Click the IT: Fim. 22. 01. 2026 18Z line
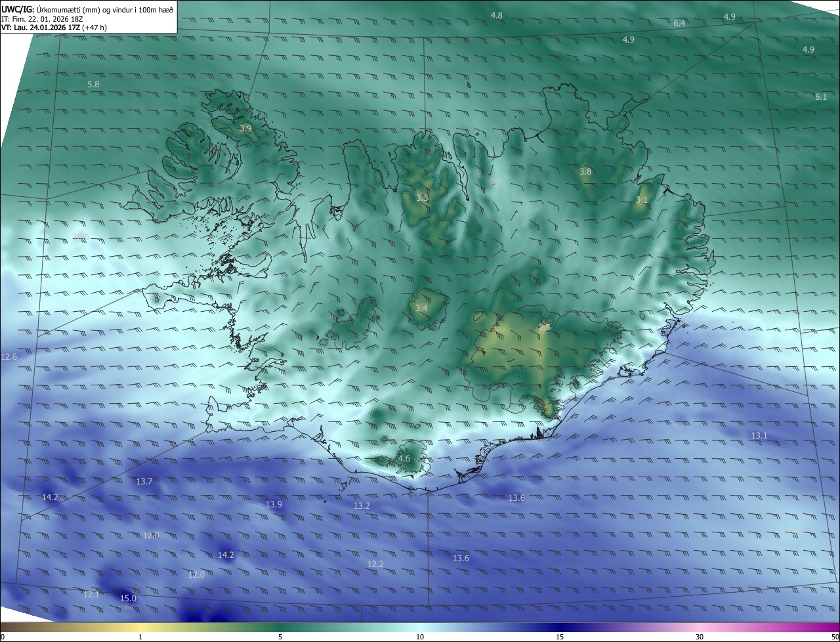The height and width of the screenshot is (642, 840). coord(42,18)
